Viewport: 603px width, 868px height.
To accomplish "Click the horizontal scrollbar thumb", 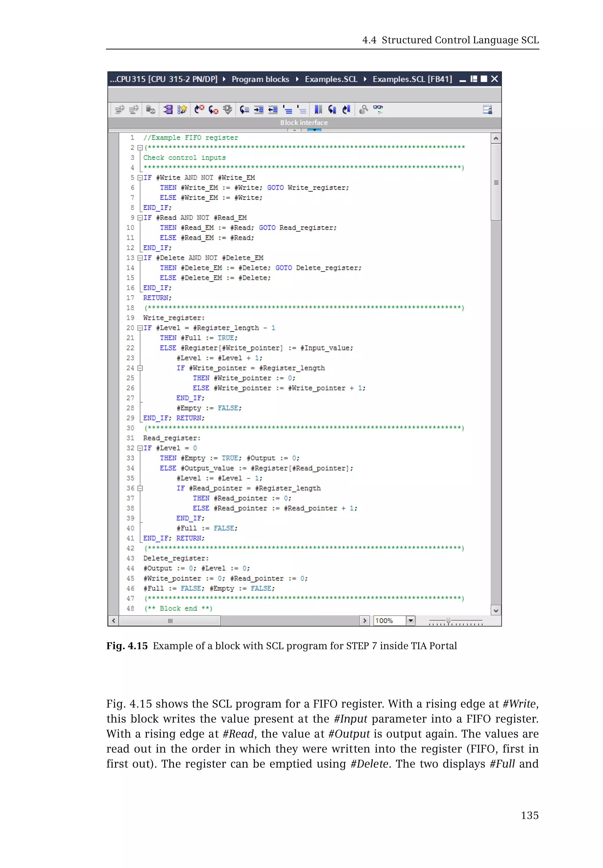I will click(170, 620).
